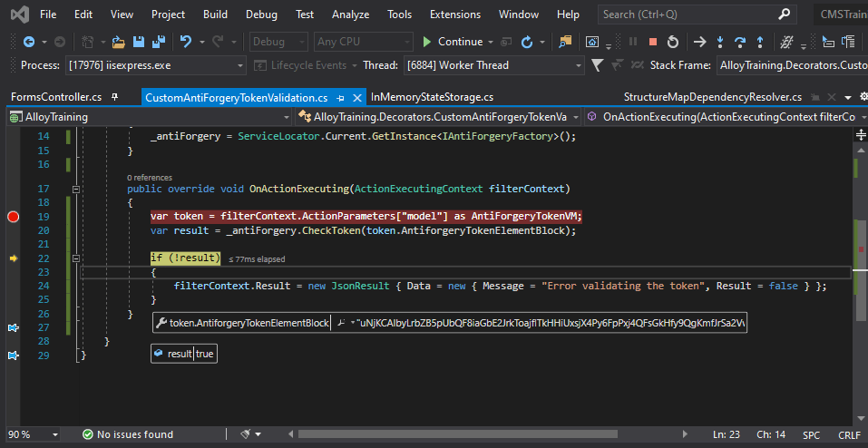868x448 pixels.
Task: Click the code cleanup broom icon
Action: click(248, 434)
